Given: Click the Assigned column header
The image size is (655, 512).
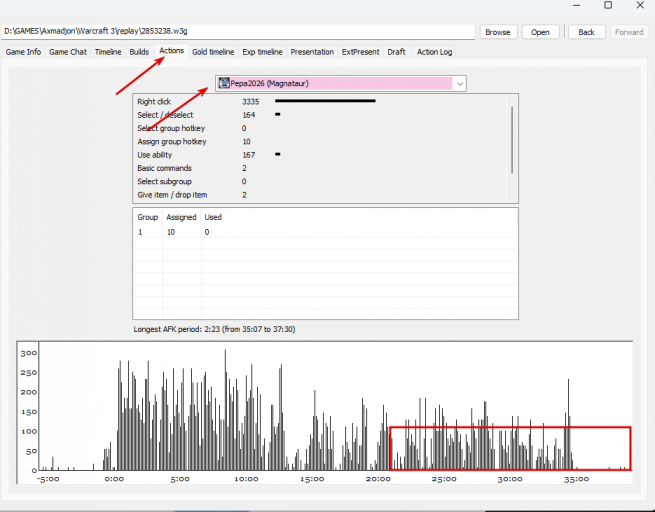Looking at the screenshot, I should [x=181, y=217].
